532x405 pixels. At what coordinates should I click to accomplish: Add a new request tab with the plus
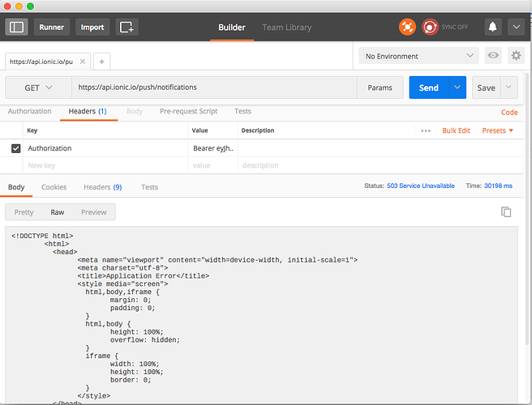point(102,62)
